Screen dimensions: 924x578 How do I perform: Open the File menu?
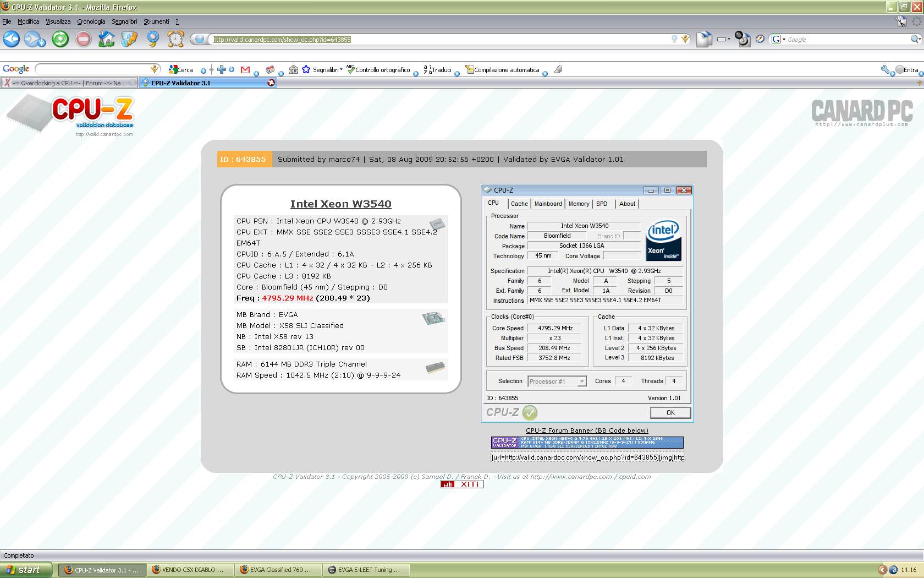7,21
